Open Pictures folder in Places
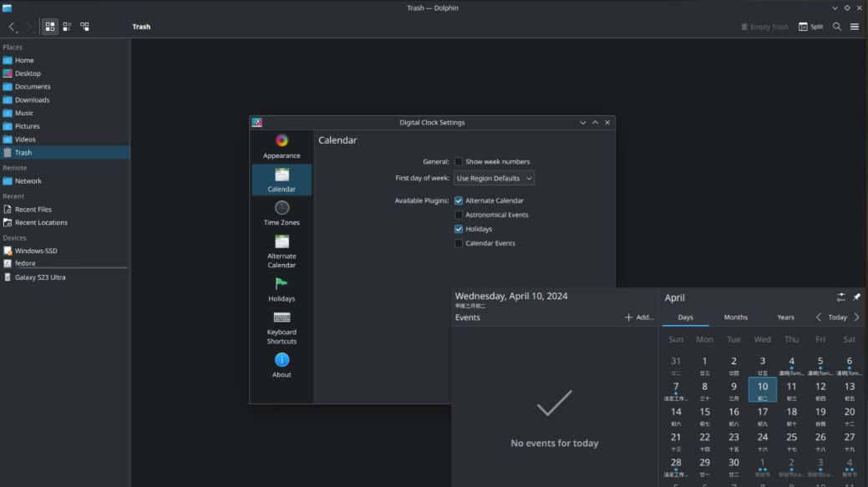868x487 pixels. pyautogui.click(x=65, y=126)
